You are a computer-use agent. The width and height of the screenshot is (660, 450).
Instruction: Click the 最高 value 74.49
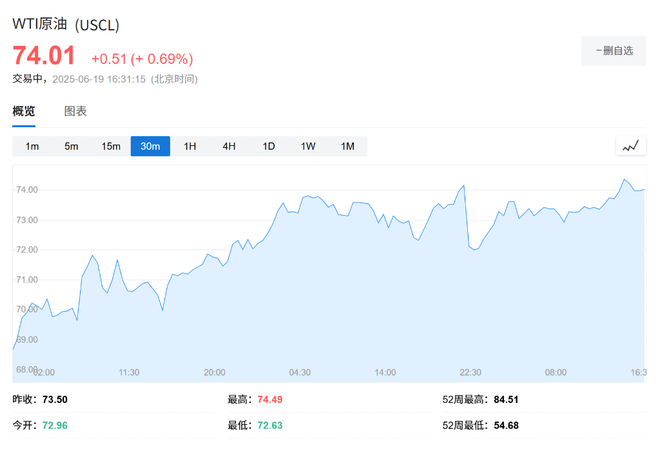pyautogui.click(x=270, y=399)
